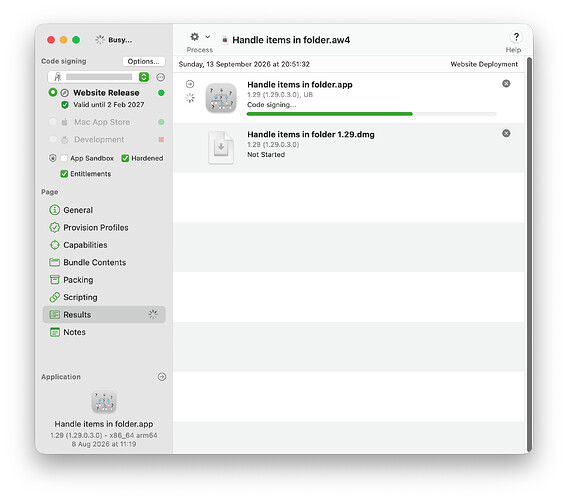Click 'Valid until 2 Feb 2027' text
Image resolution: width=567 pixels, height=500 pixels.
pos(108,104)
